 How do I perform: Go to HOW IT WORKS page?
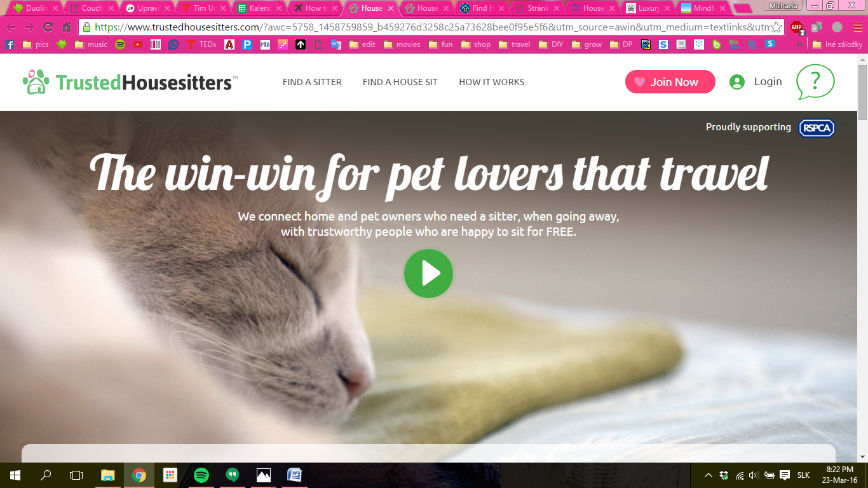[492, 82]
